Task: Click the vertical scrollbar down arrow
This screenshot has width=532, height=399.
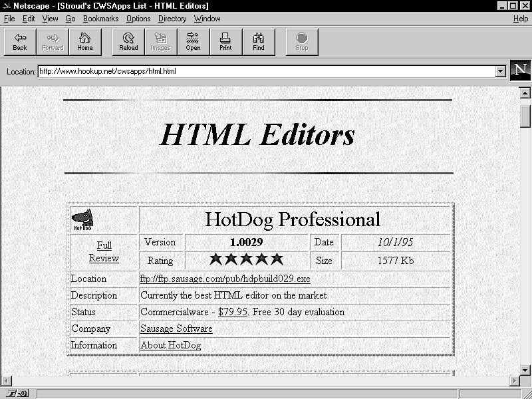Action: coord(525,370)
